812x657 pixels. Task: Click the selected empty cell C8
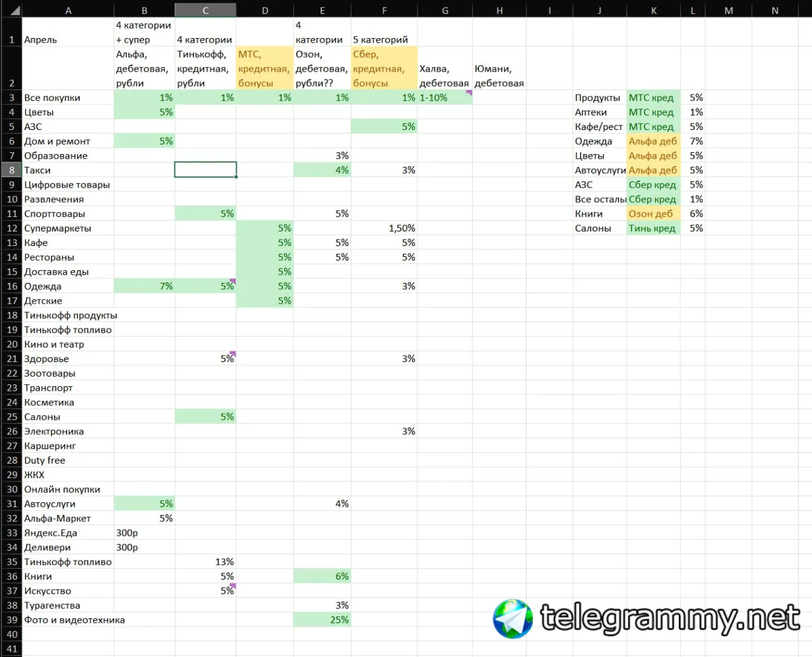[x=206, y=170]
